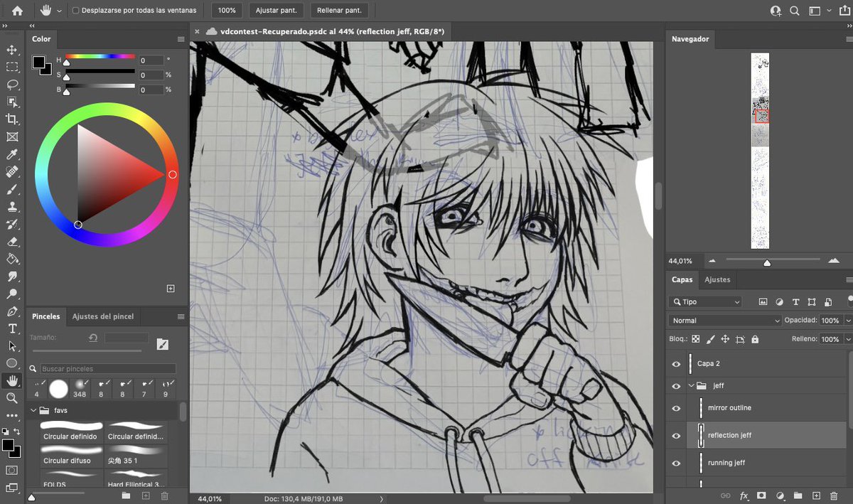The width and height of the screenshot is (853, 504).
Task: Open the layer styles fx menu
Action: (x=744, y=495)
